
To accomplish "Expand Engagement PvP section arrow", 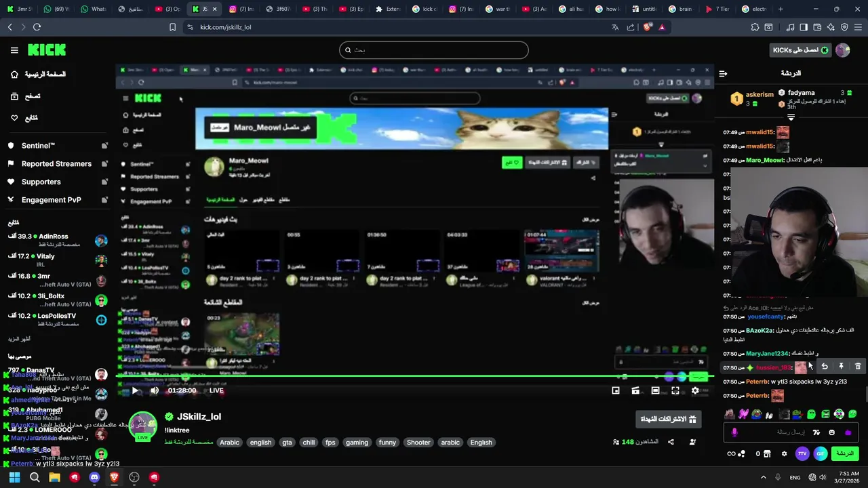I will 104,200.
